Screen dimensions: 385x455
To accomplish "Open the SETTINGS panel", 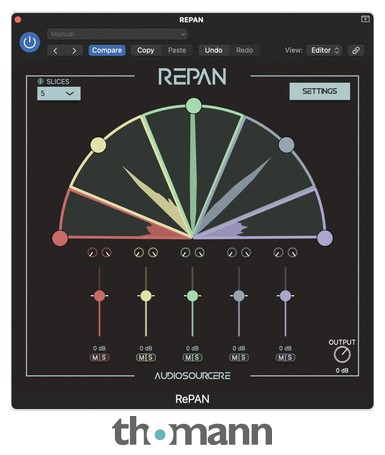I will pos(320,91).
